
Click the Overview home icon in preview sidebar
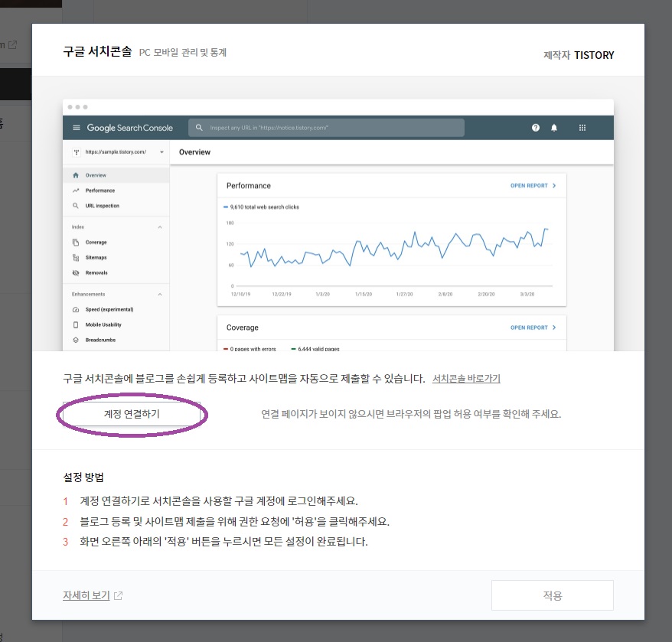point(76,175)
